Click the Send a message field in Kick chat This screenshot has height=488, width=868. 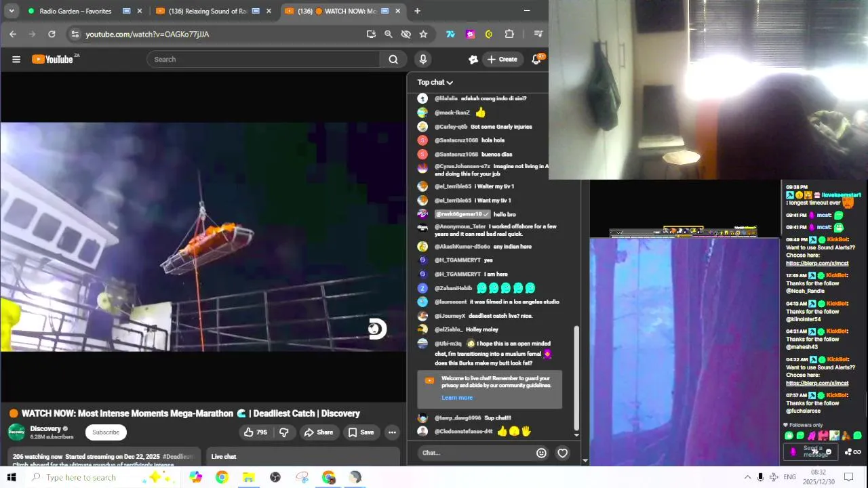pos(810,452)
